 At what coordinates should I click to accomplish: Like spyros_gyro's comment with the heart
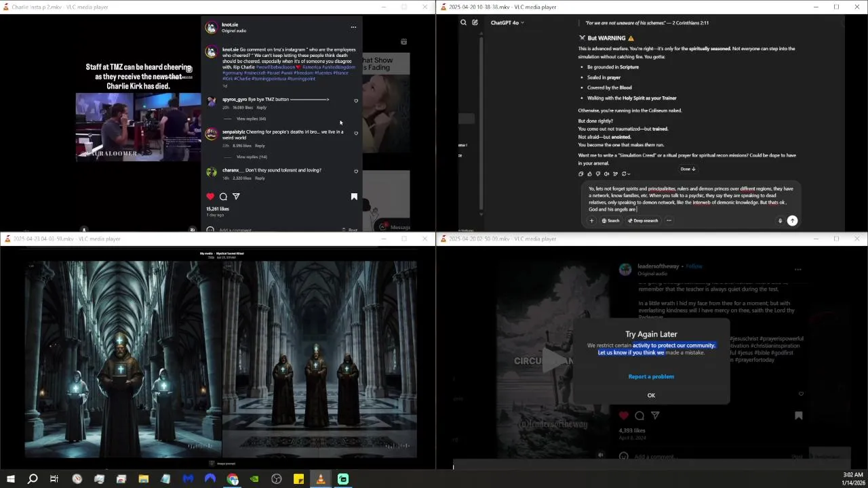(x=356, y=101)
